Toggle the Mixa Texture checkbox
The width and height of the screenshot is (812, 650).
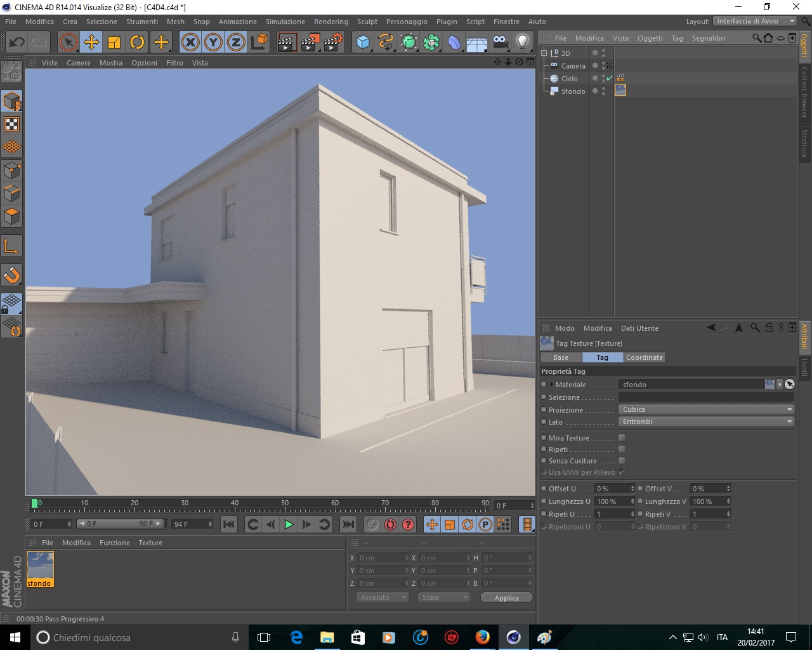click(x=622, y=437)
